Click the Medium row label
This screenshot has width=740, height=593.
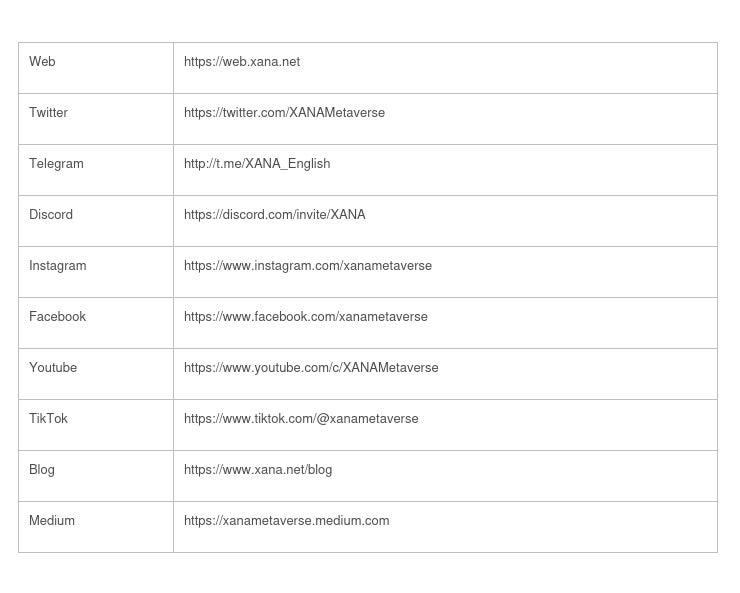52,521
